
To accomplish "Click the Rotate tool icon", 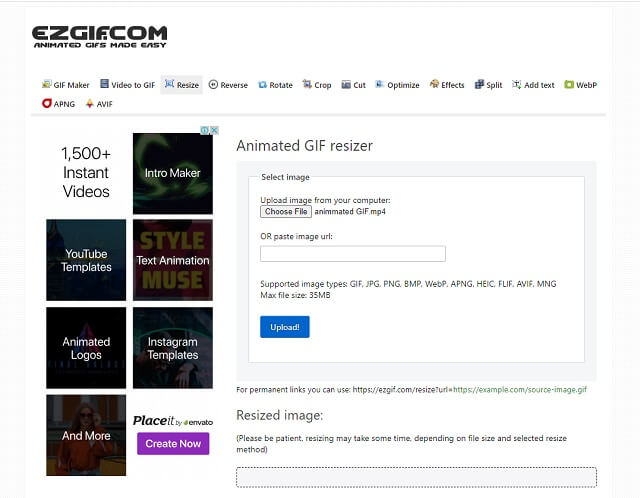I will (x=262, y=84).
